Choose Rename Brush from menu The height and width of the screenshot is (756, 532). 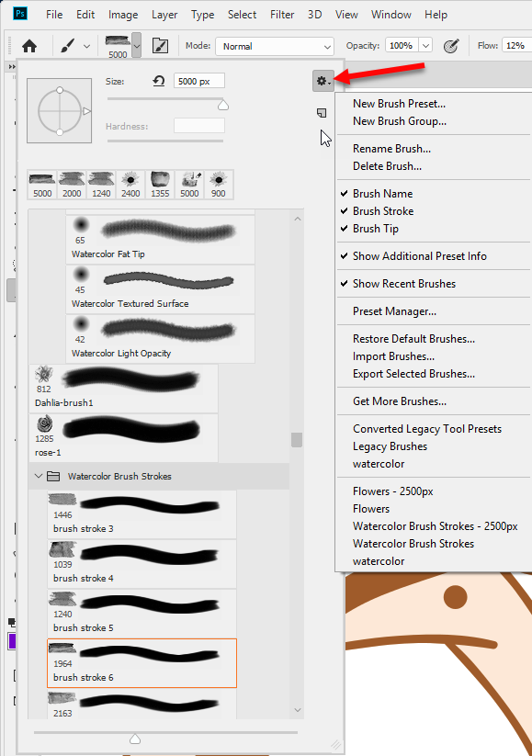click(392, 149)
